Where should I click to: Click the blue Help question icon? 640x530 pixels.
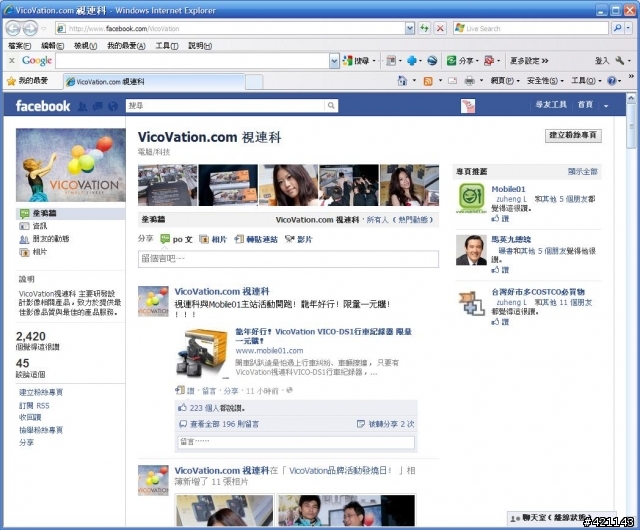[611, 81]
